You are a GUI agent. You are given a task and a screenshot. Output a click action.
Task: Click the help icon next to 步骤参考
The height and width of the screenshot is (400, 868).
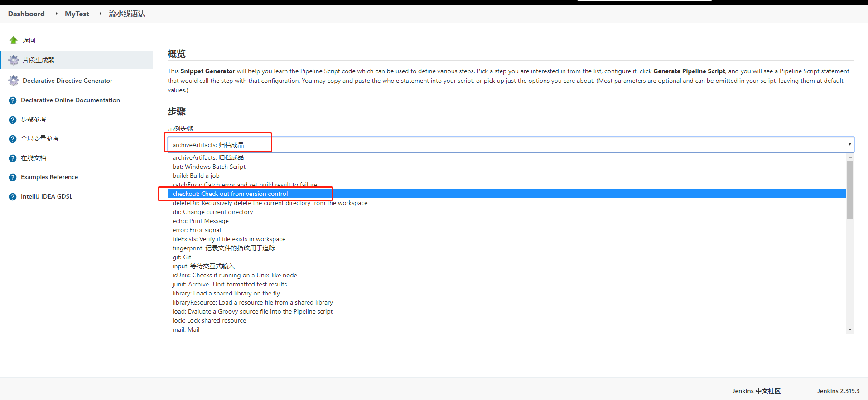(x=13, y=120)
